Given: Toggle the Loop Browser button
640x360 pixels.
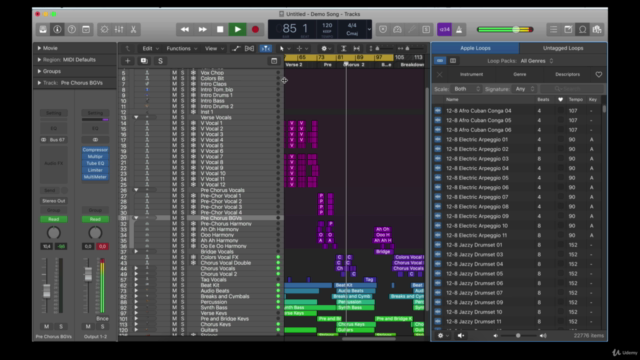Looking at the screenshot, I should 582,29.
